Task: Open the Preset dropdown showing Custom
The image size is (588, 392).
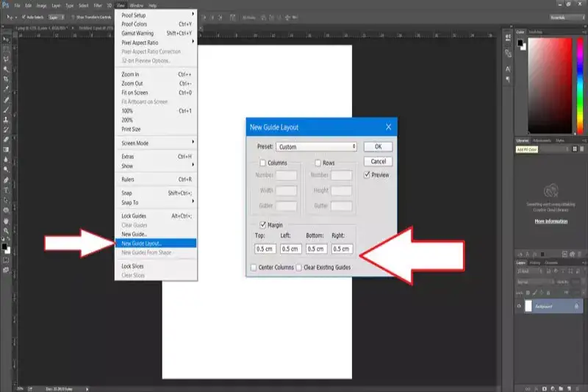Action: click(316, 147)
